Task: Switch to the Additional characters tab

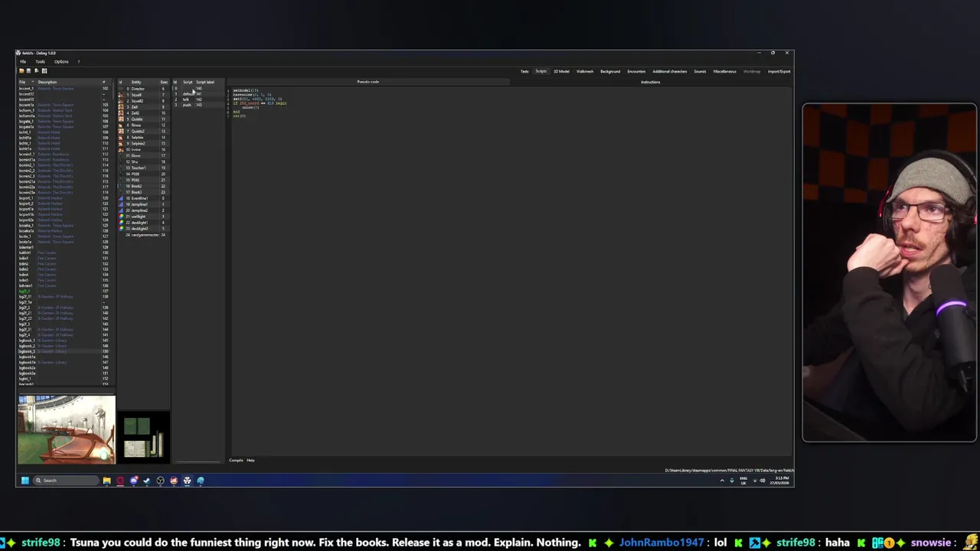Action: (670, 71)
